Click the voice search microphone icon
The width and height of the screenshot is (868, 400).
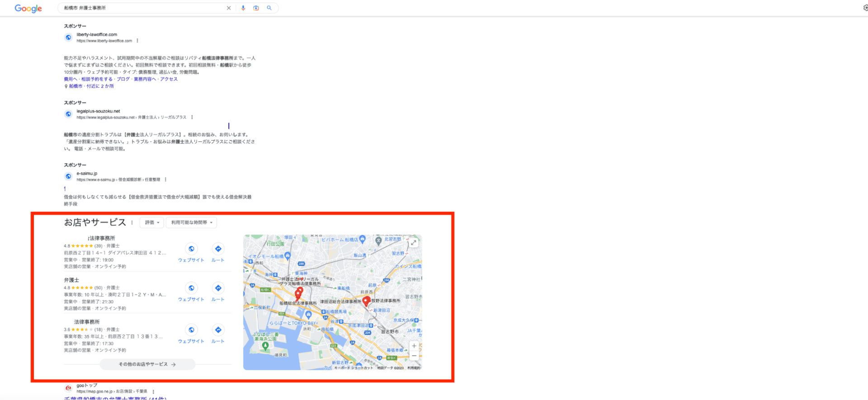243,8
